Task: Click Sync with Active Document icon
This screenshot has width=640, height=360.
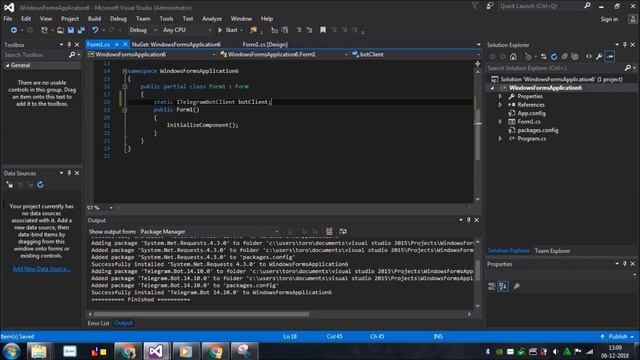Action: (543, 57)
